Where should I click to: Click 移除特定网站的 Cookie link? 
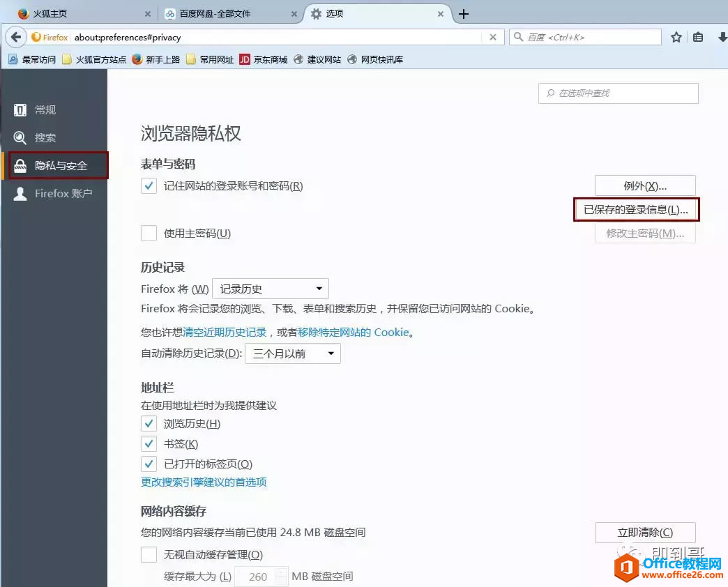tap(354, 333)
